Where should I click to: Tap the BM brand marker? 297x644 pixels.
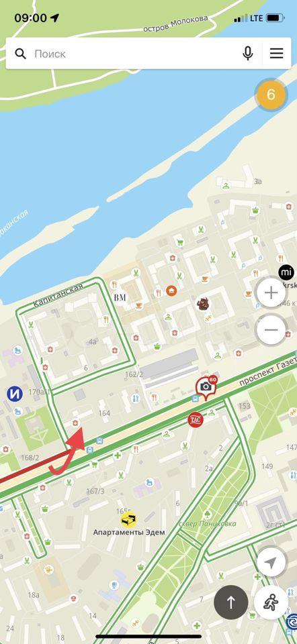point(120,297)
